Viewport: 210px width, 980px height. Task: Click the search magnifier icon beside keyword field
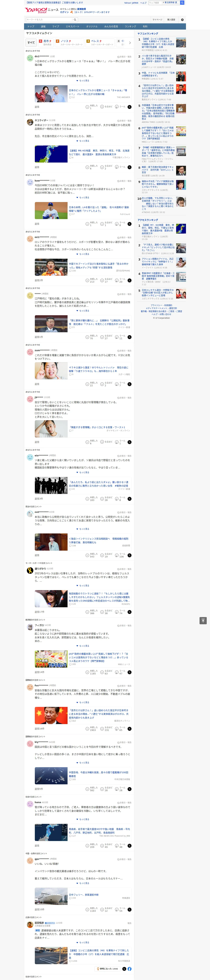tap(75, 20)
